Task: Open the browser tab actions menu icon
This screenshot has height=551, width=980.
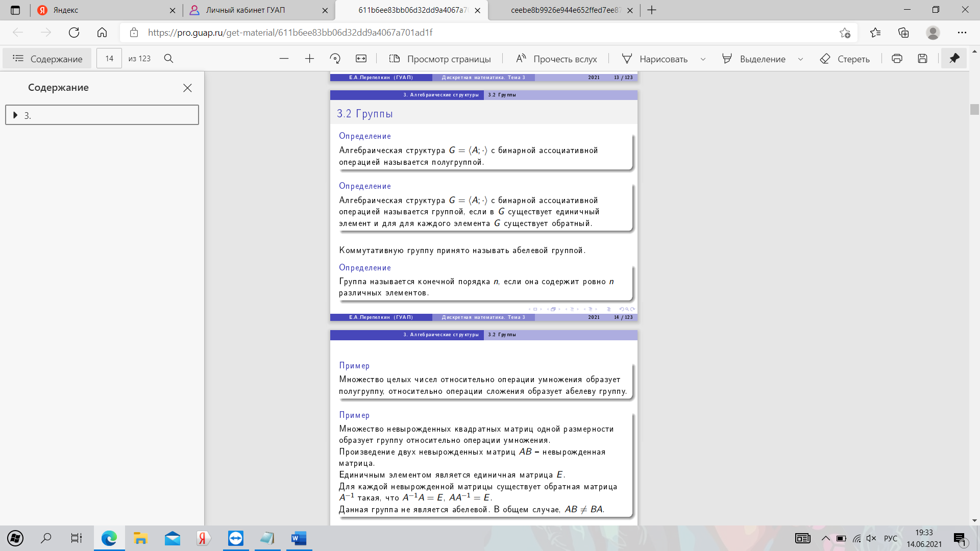Action: pyautogui.click(x=15, y=10)
